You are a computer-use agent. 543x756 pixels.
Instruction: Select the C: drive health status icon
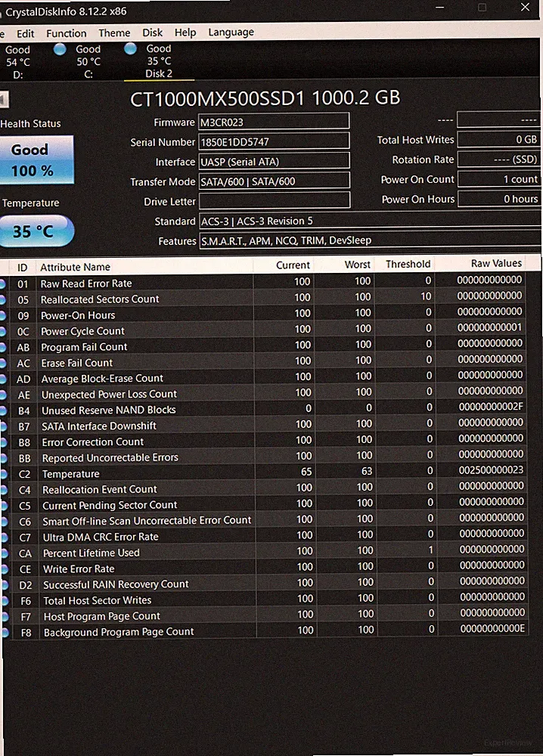click(x=60, y=49)
